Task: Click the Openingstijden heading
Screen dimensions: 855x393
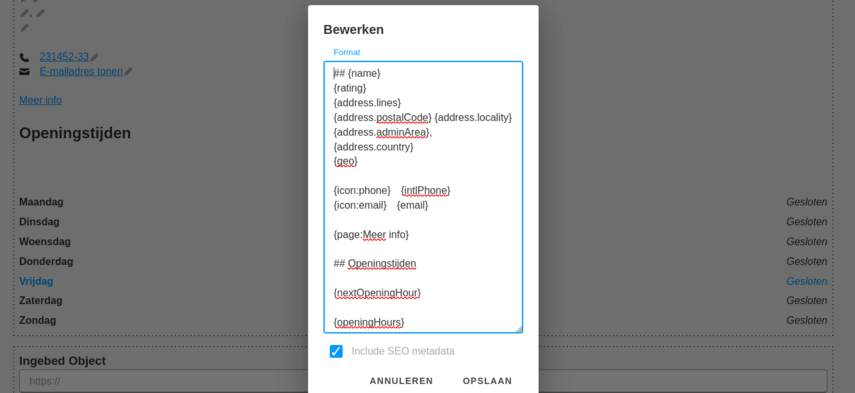Action: click(x=75, y=134)
